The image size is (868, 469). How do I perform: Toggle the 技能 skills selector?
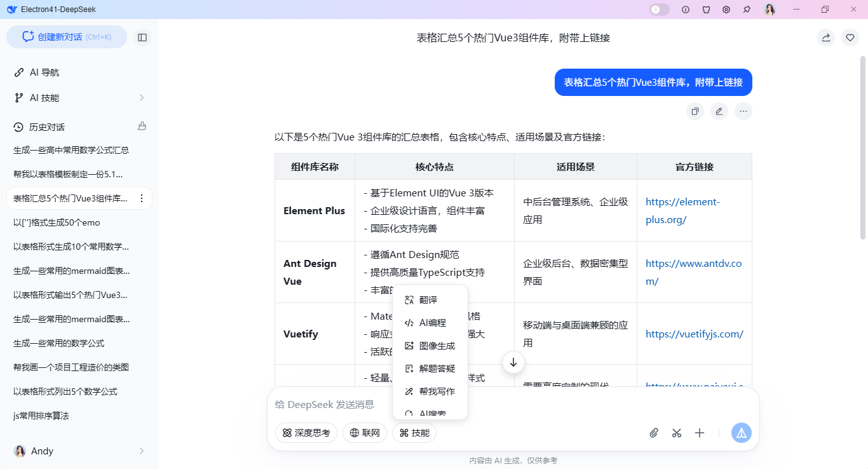click(414, 433)
